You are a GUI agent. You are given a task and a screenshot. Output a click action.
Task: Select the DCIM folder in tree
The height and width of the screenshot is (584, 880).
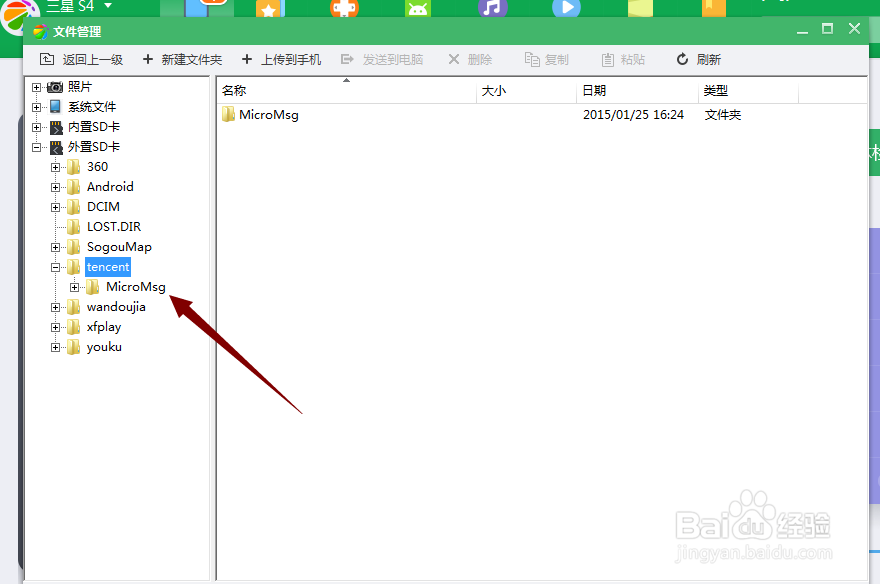coord(103,206)
